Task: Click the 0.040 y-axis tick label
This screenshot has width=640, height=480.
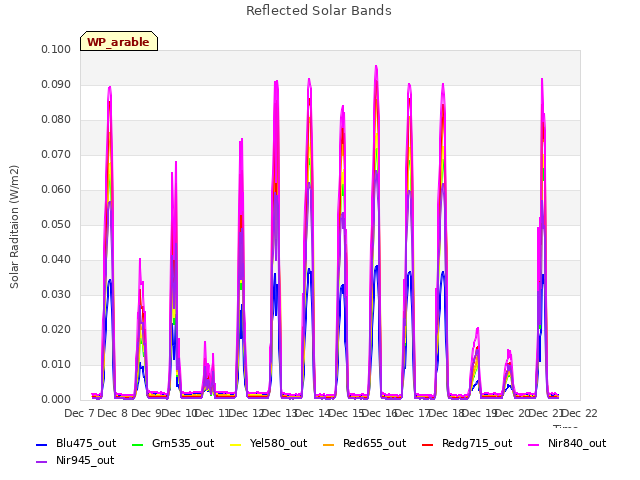Action: (x=56, y=260)
